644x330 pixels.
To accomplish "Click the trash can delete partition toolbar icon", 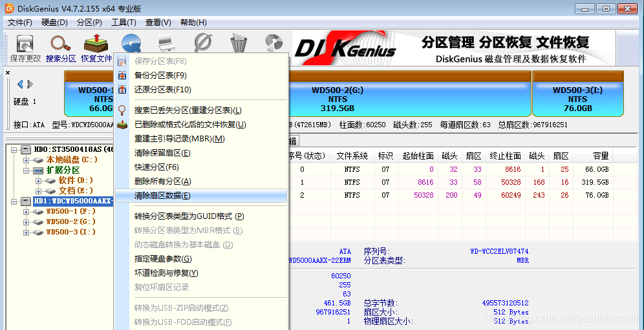I will [x=238, y=43].
